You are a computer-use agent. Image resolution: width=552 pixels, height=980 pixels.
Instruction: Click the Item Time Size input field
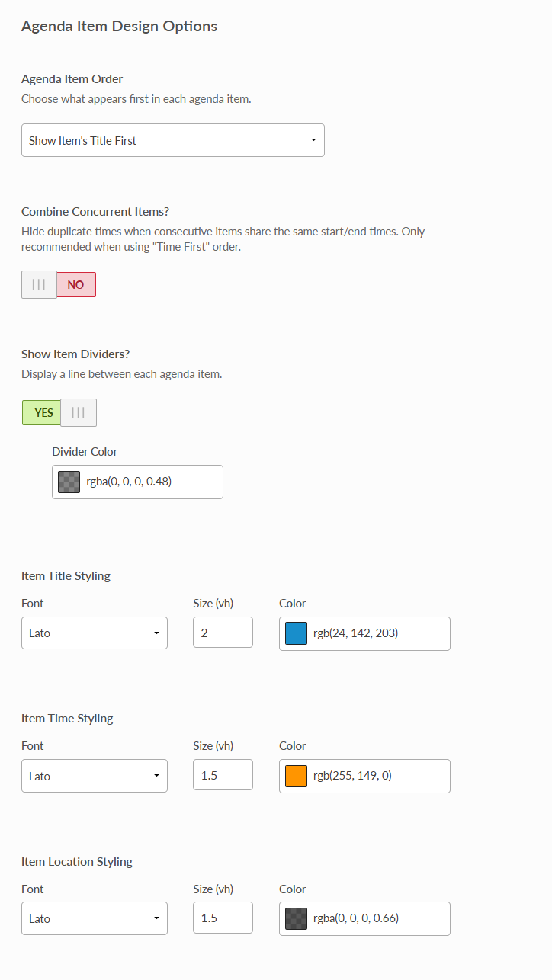tap(222, 774)
